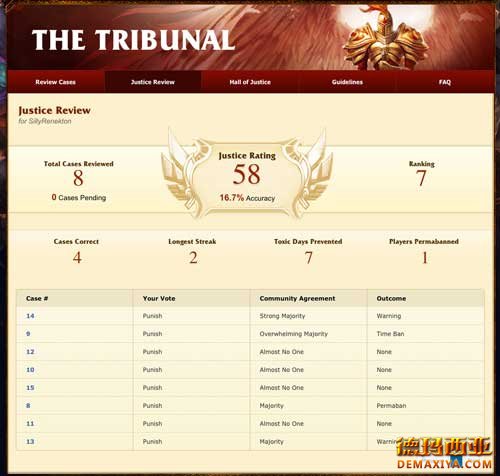Click the '0 Cases Pending' text
Screen dimensions: 500x476
(79, 197)
